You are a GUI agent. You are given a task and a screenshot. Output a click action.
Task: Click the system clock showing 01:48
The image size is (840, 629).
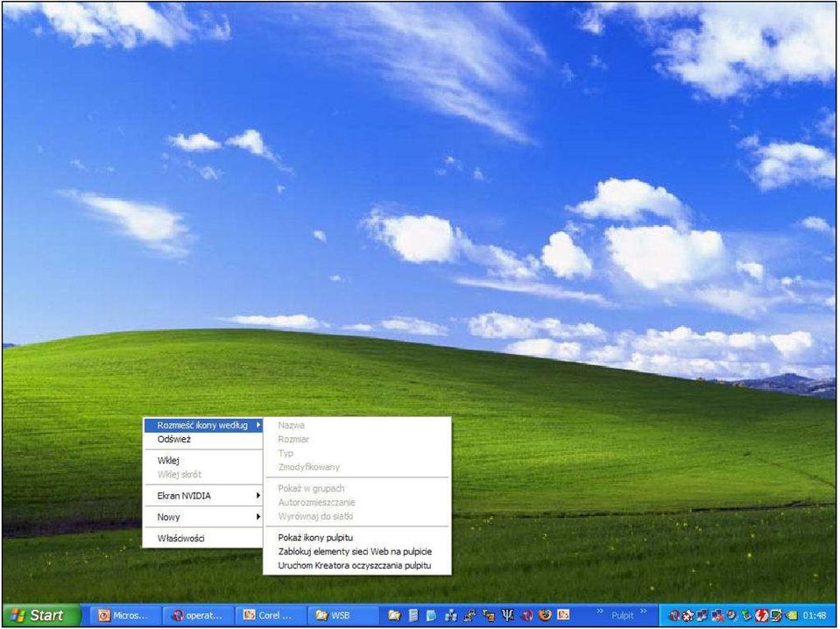pyautogui.click(x=815, y=616)
